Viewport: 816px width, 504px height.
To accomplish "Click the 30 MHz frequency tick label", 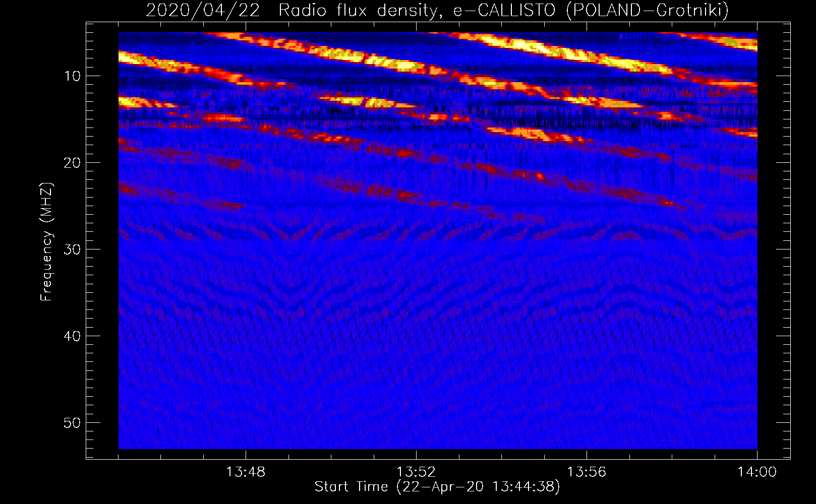I will [73, 249].
